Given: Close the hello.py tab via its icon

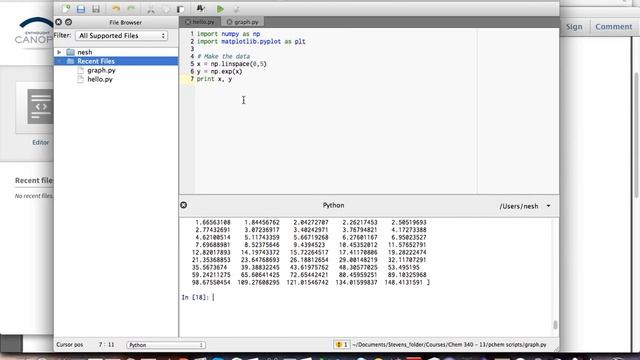Looking at the screenshot, I should (x=188, y=22).
